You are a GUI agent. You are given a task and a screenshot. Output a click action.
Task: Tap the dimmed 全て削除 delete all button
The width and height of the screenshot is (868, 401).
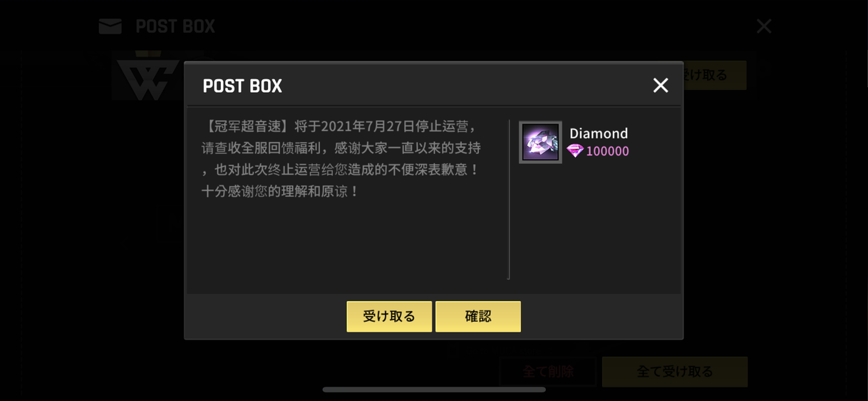click(548, 372)
